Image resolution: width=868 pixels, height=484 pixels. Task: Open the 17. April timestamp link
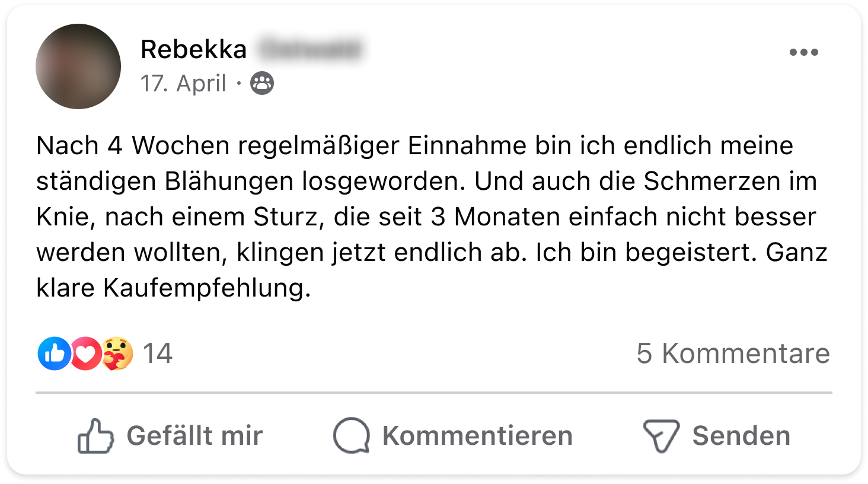click(183, 83)
